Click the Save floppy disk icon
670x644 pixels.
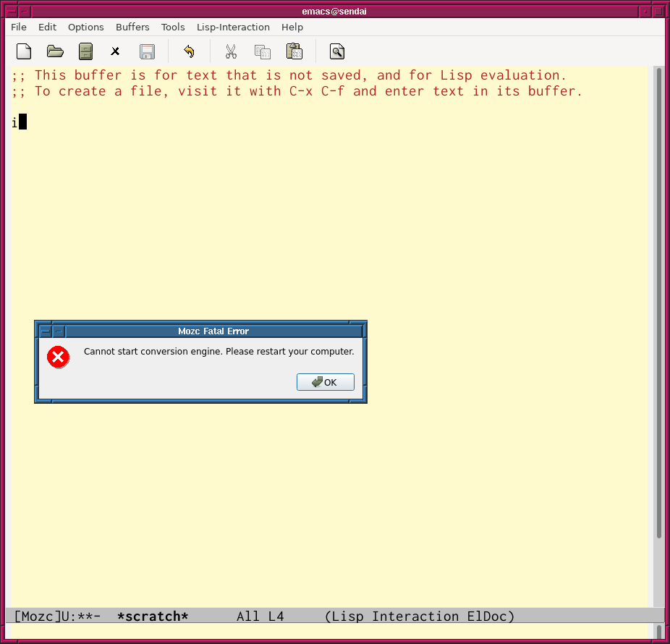(147, 51)
